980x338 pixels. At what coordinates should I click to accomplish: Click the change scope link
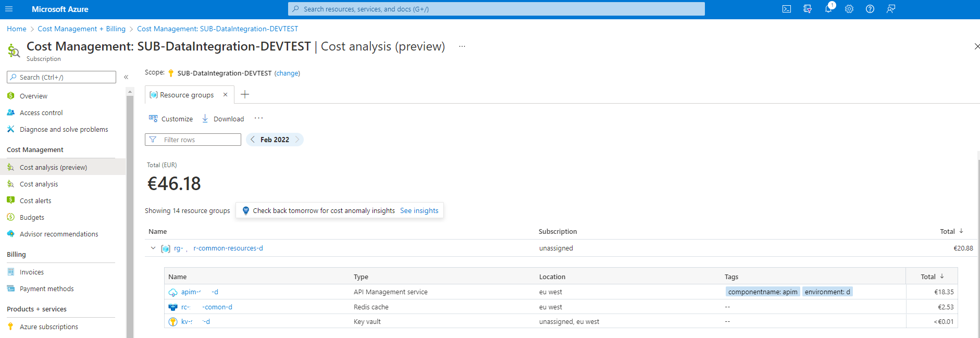click(x=287, y=73)
